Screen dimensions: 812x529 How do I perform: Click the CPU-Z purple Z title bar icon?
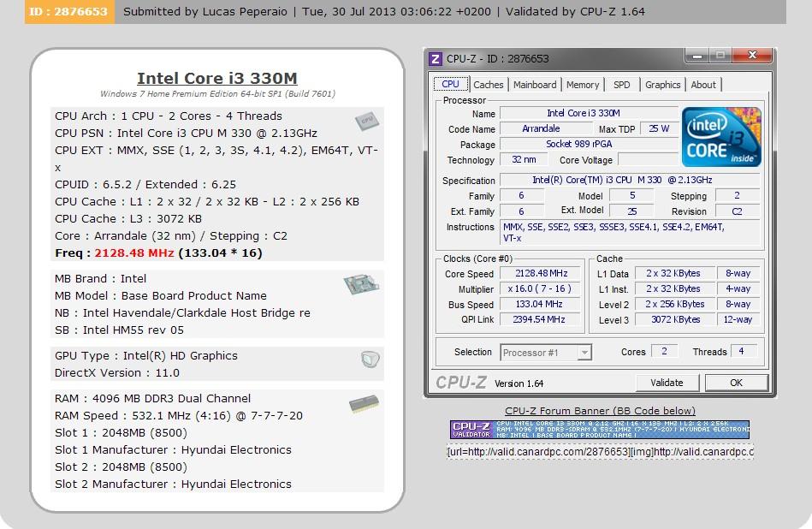click(436, 59)
